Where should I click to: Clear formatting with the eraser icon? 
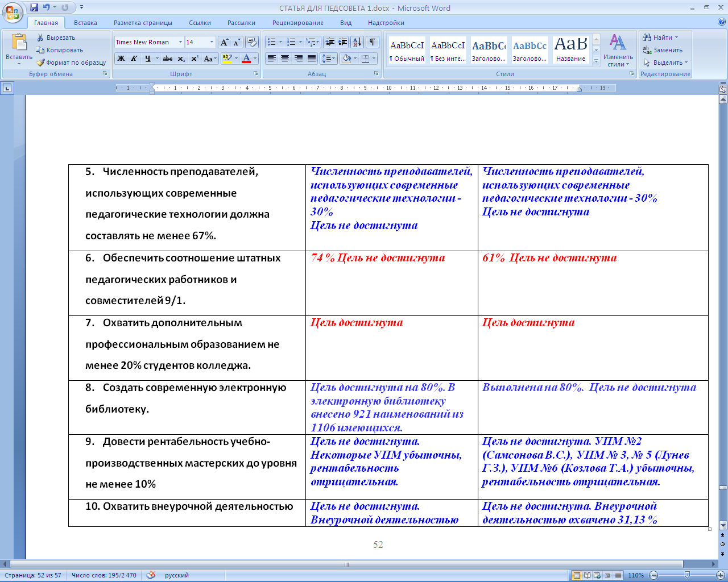tap(252, 43)
